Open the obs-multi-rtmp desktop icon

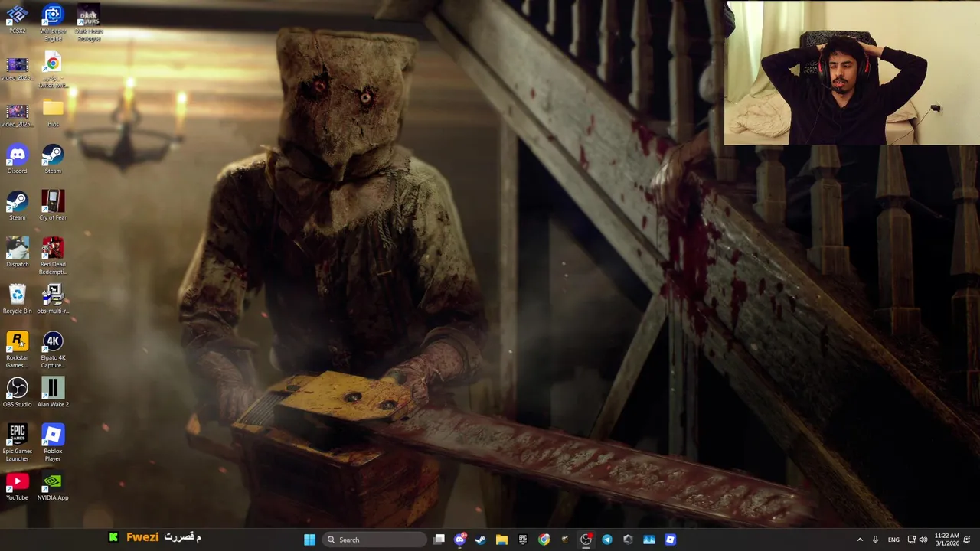tap(53, 300)
